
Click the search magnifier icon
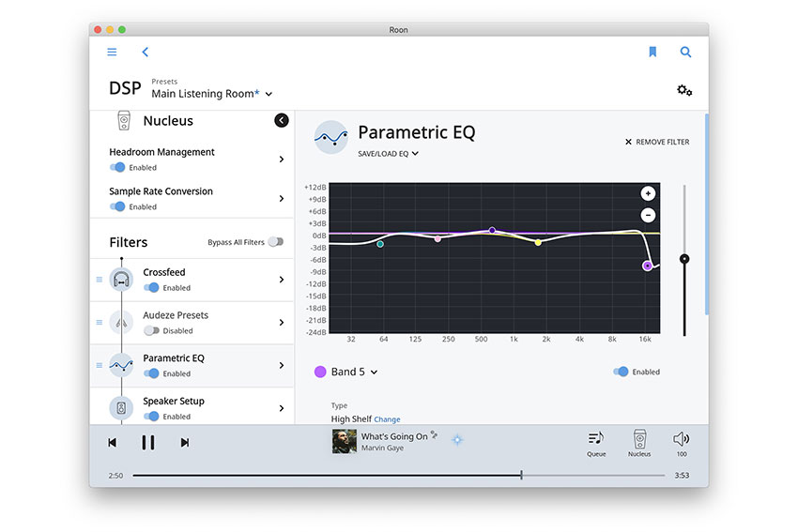(685, 53)
